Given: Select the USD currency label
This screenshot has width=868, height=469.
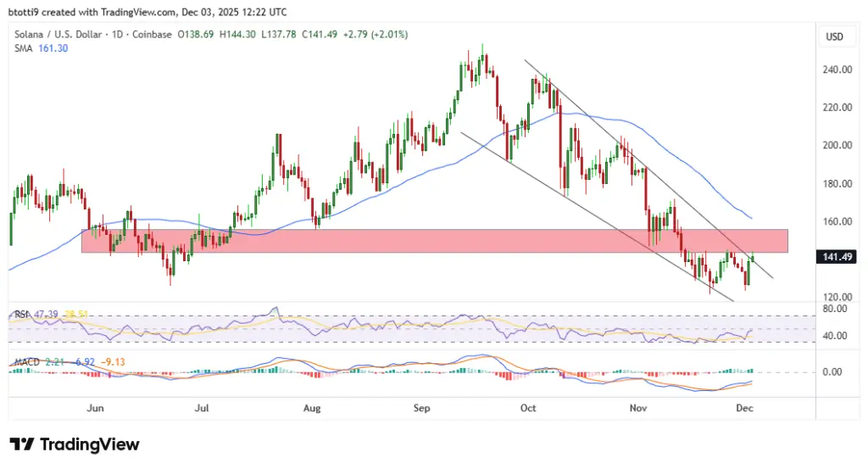Looking at the screenshot, I should point(834,36).
